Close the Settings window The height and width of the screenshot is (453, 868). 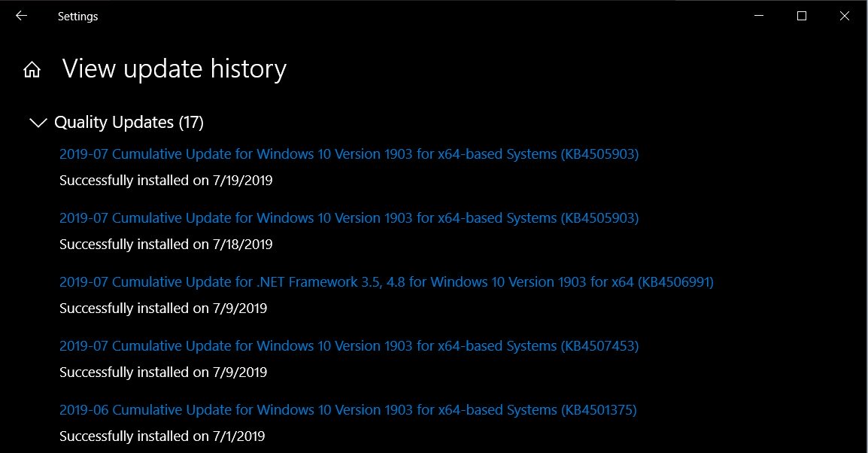click(844, 16)
